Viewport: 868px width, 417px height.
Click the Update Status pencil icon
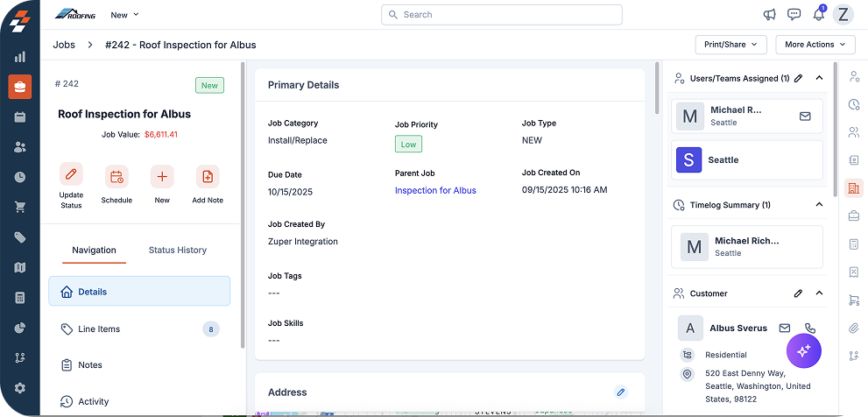[72, 176]
